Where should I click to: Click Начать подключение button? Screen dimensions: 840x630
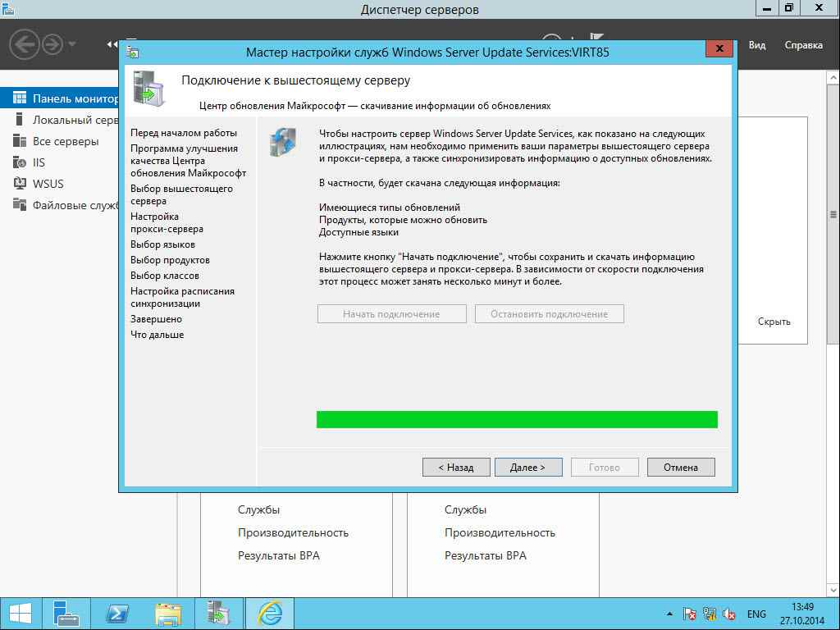pos(391,314)
